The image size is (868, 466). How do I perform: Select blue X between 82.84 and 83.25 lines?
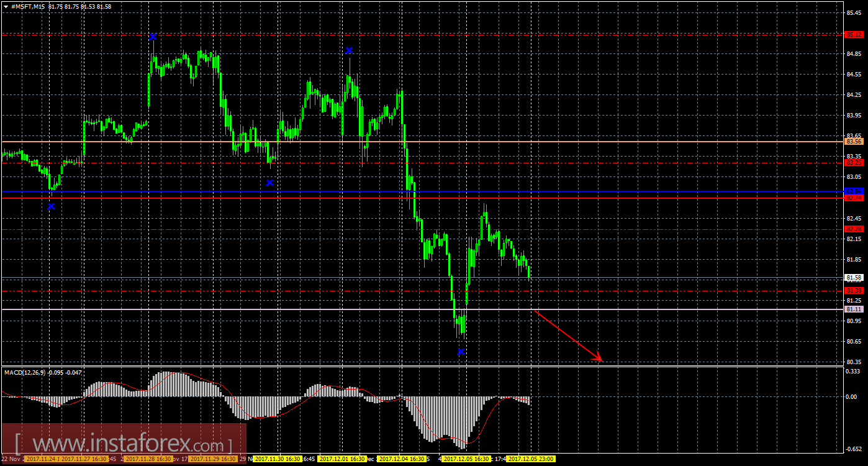[269, 183]
